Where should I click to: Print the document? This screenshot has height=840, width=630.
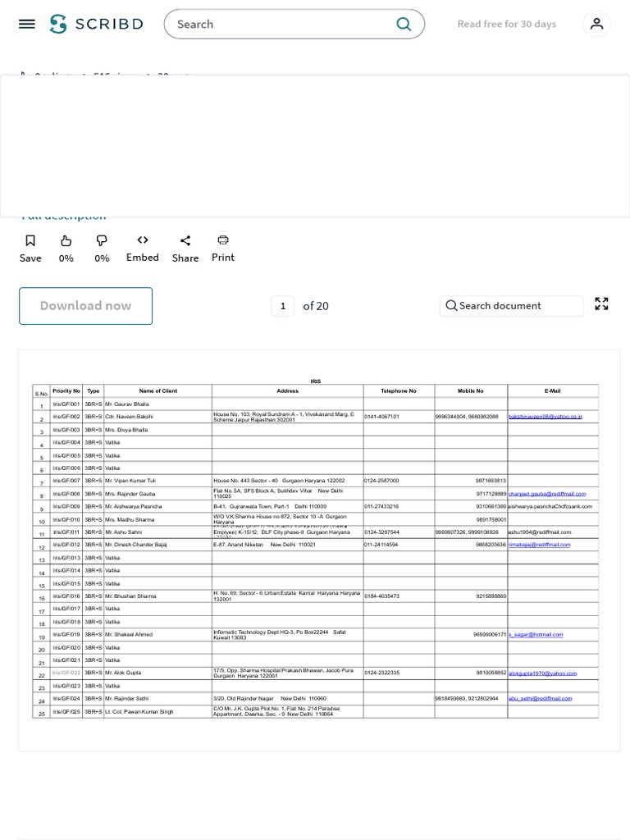223,249
